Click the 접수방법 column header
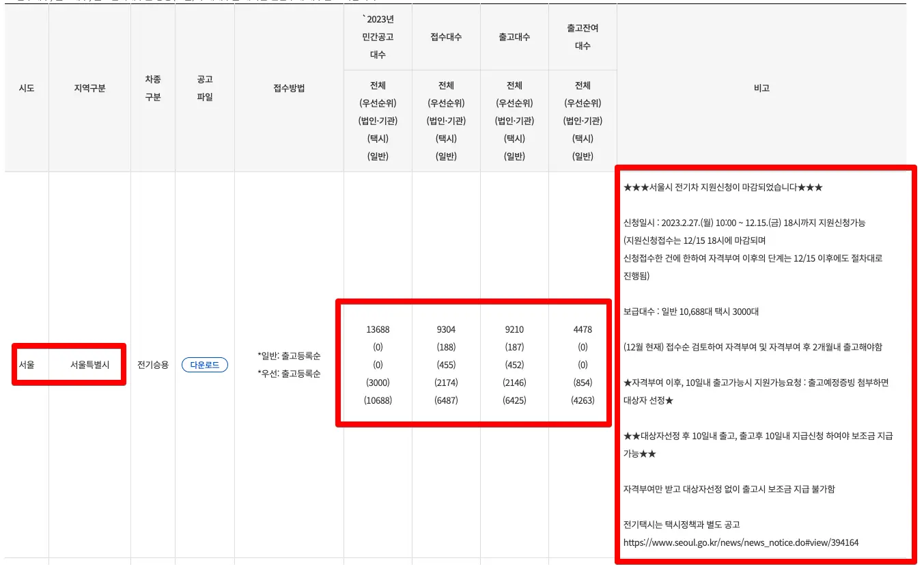The image size is (924, 567). click(x=289, y=89)
